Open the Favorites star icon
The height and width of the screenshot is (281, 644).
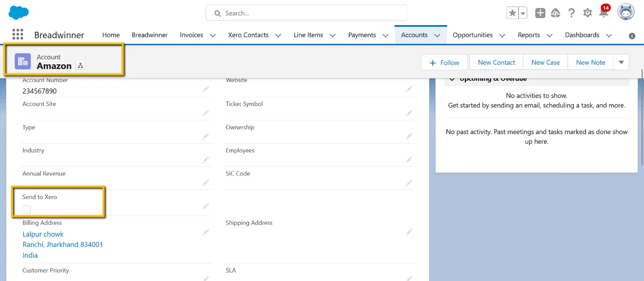coord(512,13)
